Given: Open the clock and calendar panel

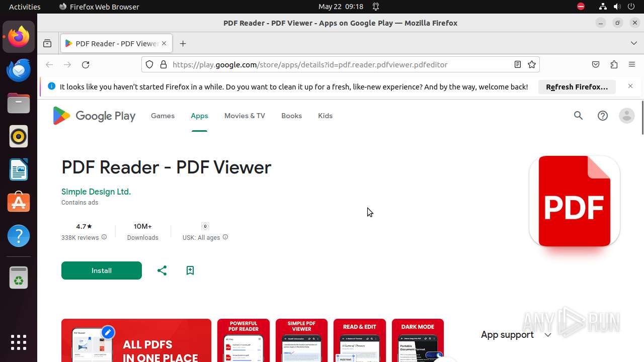Looking at the screenshot, I should (x=341, y=7).
